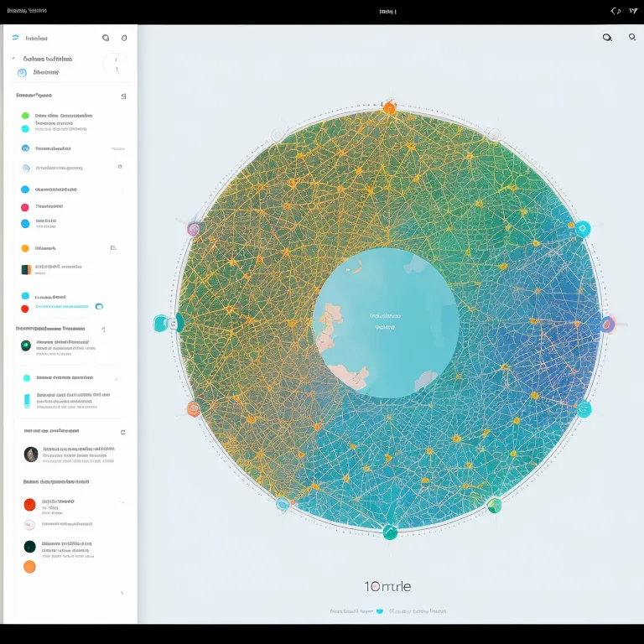The height and width of the screenshot is (644, 644).
Task: Click the pink node marker on the circle's upper left
Action: coord(194,229)
